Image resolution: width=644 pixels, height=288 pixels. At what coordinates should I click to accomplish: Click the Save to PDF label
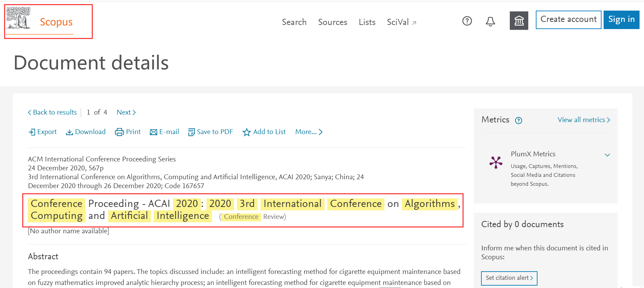[x=215, y=132]
